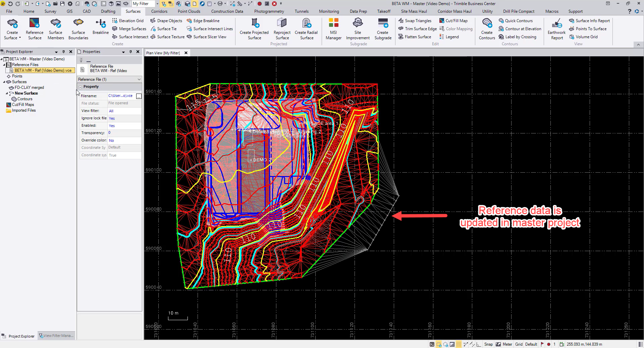Click the Filename browse (...) button
Viewport: 644px width, 348px height.
tap(139, 96)
